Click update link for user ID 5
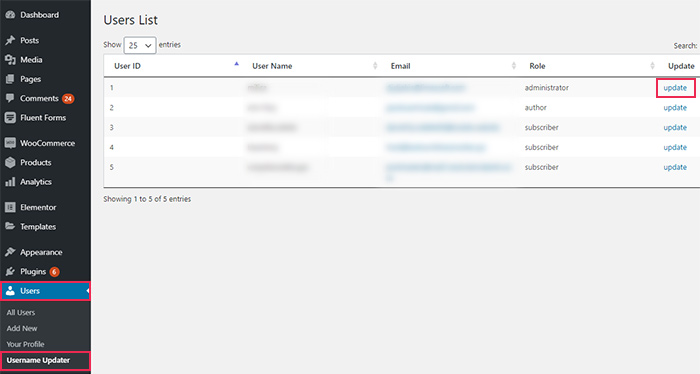 [x=675, y=167]
